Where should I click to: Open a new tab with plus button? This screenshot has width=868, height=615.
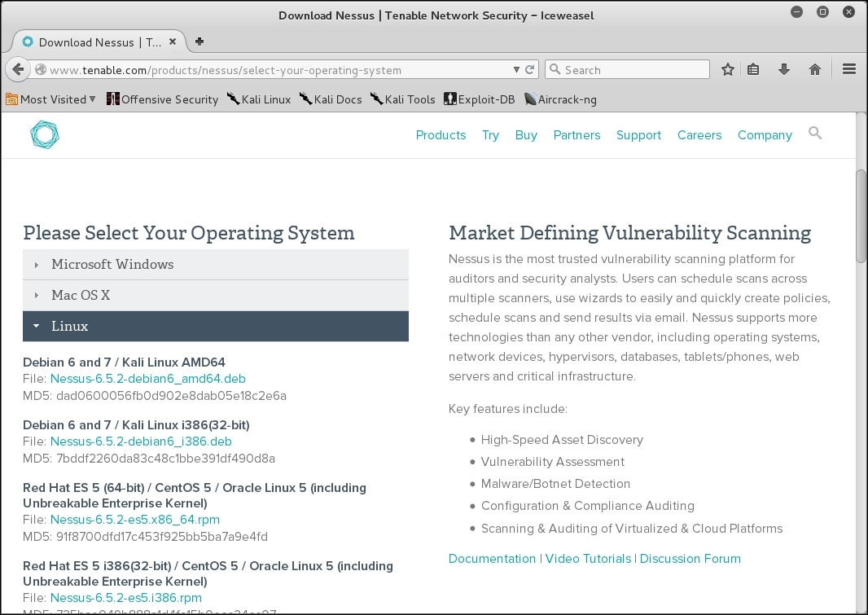[x=199, y=42]
